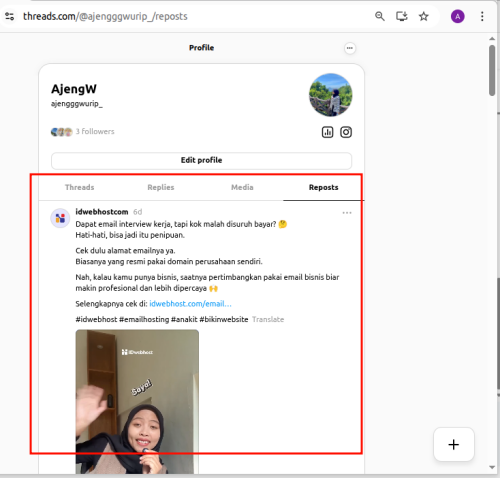Open the Chrome three-dot menu
The height and width of the screenshot is (478, 500).
tap(482, 16)
